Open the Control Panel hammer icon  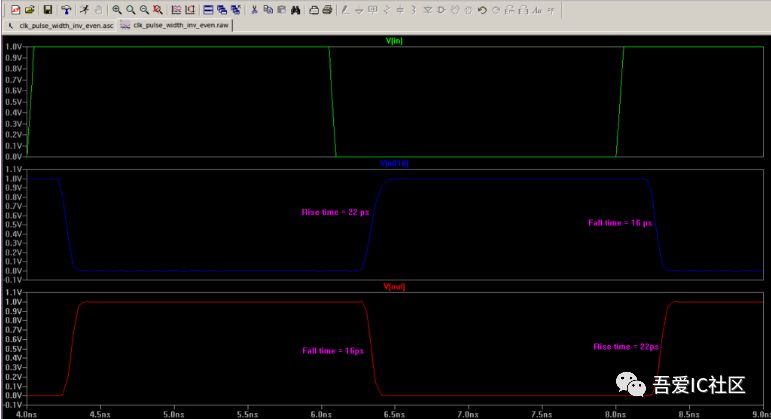point(66,9)
